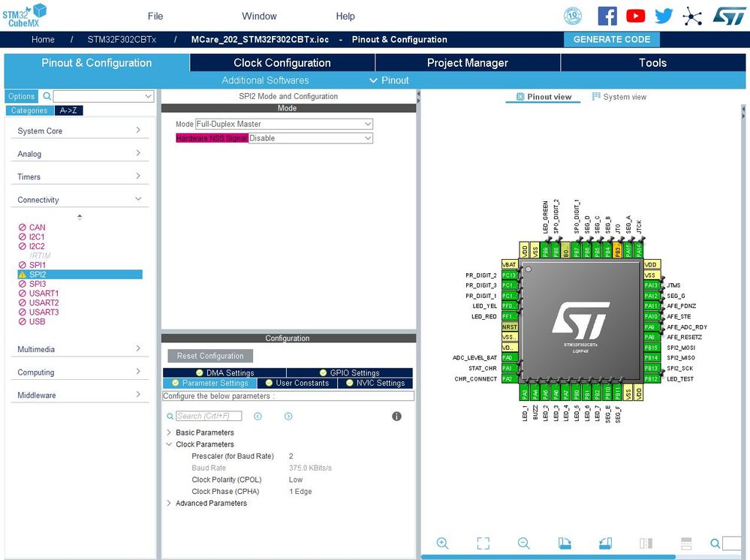
Task: Click the pinout search magnifier icon
Action: pos(715,543)
